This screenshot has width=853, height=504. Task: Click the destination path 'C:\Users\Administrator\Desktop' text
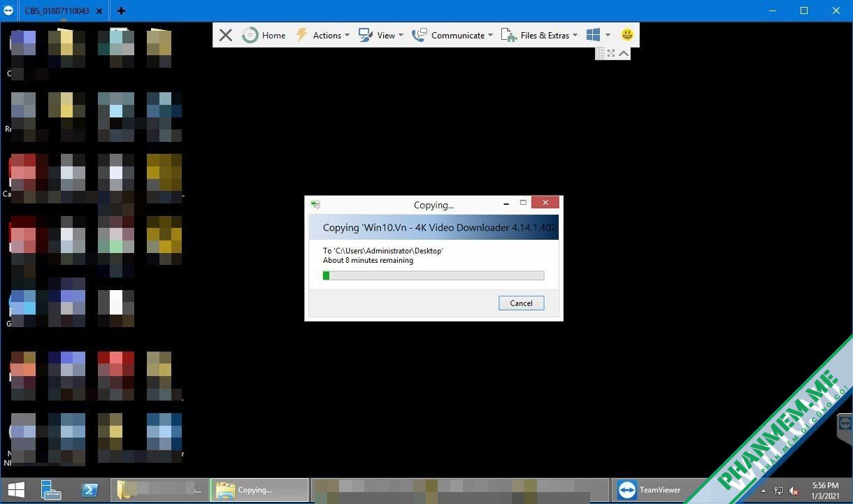383,250
